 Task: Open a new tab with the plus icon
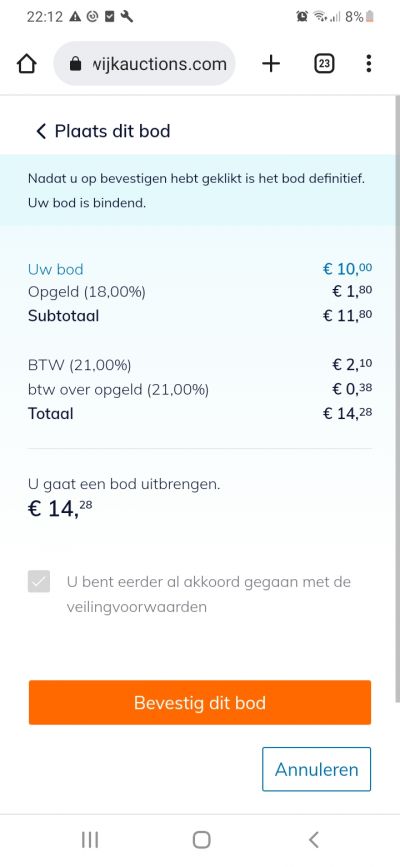coord(271,64)
